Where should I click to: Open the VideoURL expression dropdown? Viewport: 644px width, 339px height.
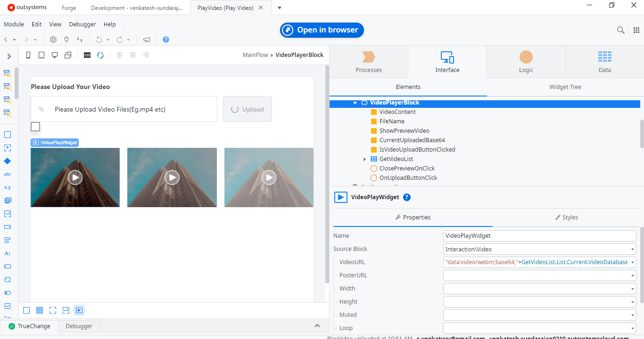coord(632,262)
